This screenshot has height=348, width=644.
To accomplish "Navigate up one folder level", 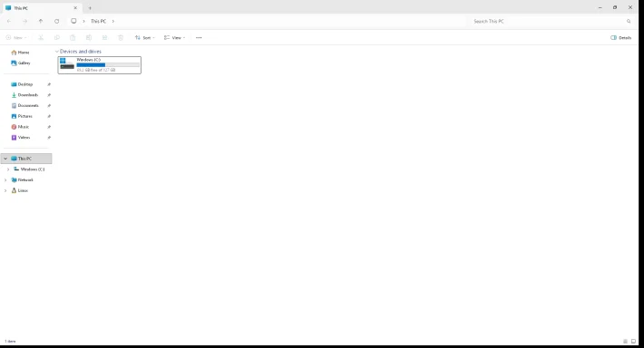I will pos(41,21).
